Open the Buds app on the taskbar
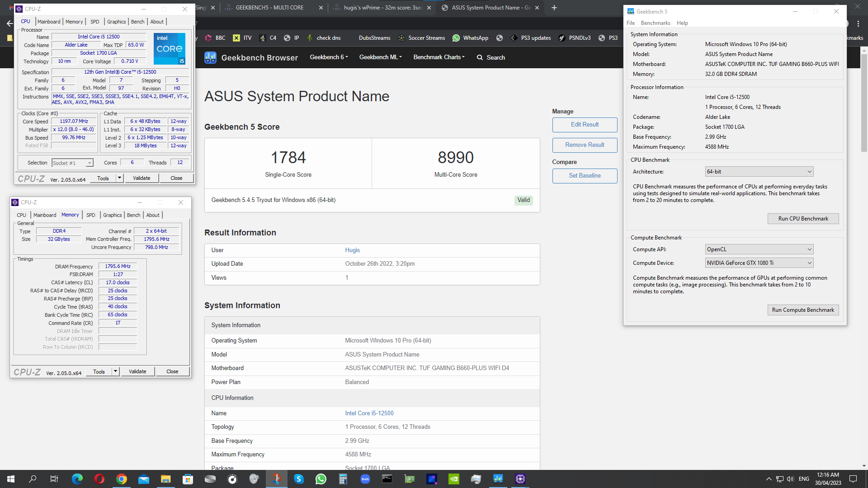 point(365,479)
